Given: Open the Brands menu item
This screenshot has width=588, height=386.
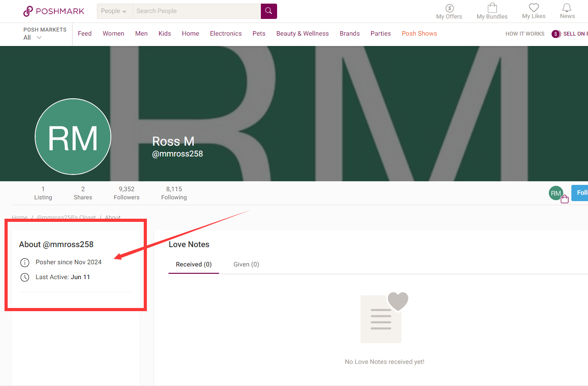Looking at the screenshot, I should coord(350,33).
